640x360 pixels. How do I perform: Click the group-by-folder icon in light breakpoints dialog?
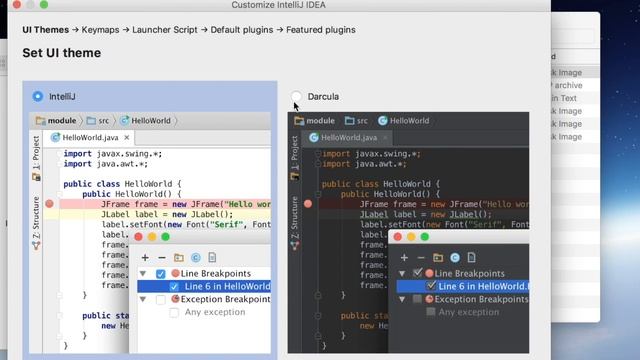(179, 258)
